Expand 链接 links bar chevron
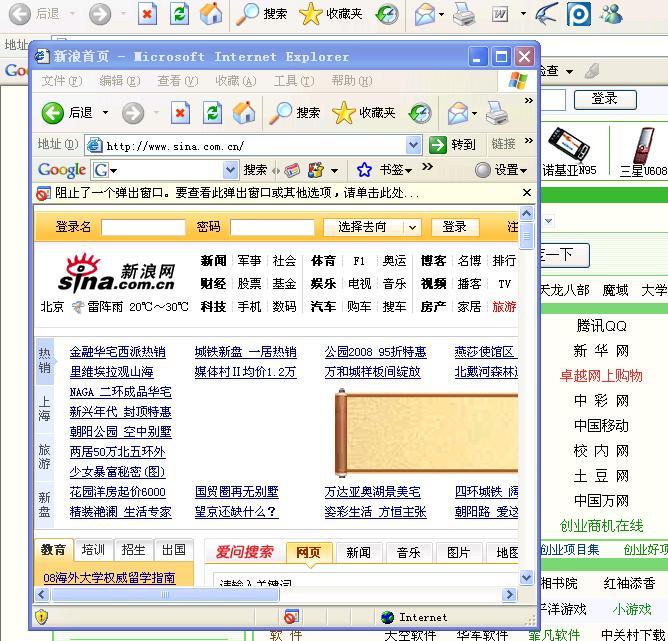Viewport: 668px width, 641px height. pos(529,141)
